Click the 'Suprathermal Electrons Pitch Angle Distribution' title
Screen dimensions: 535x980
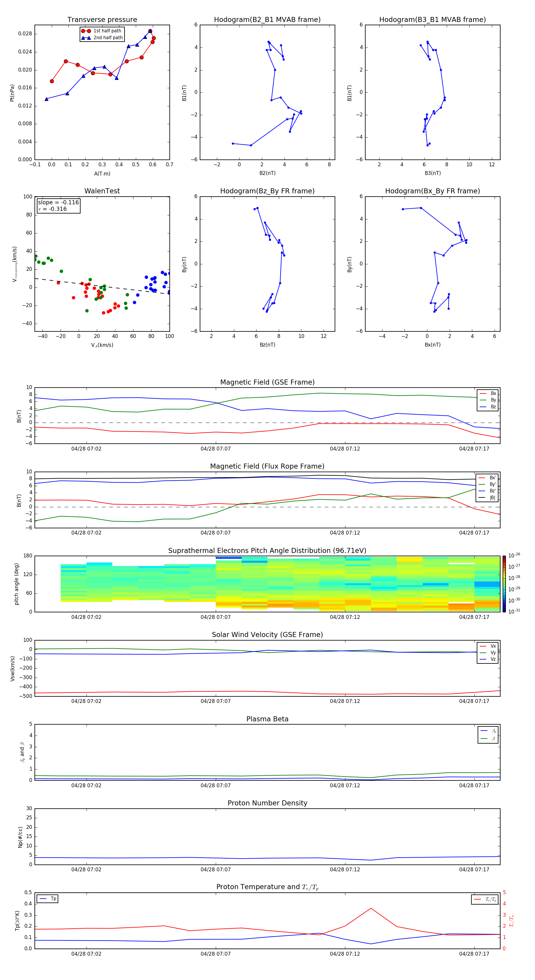267,551
